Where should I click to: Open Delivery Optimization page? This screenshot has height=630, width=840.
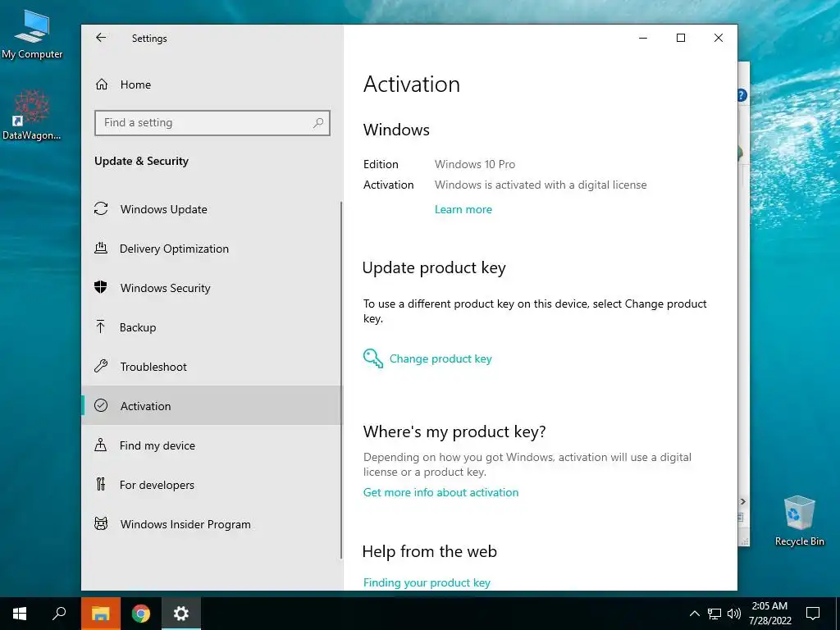tap(211, 249)
